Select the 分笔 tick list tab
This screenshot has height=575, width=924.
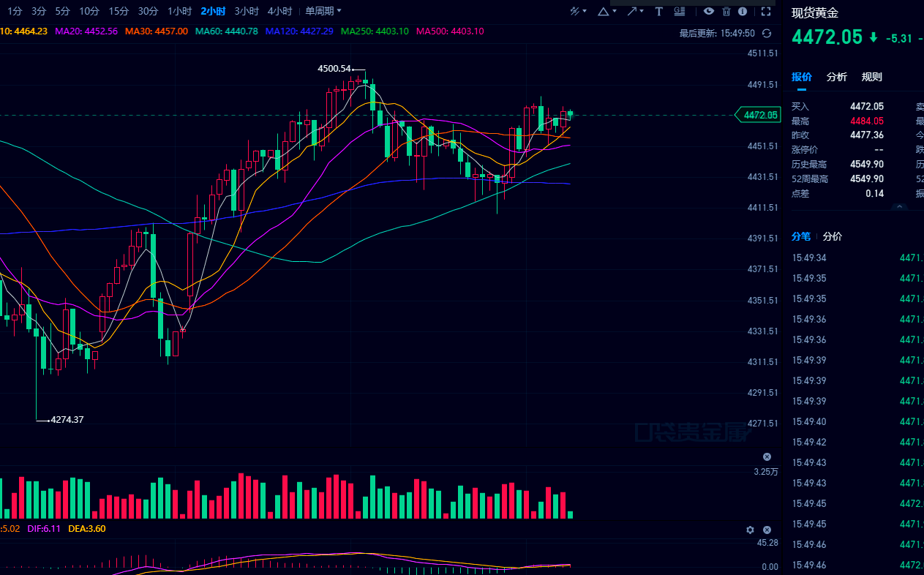[801, 236]
